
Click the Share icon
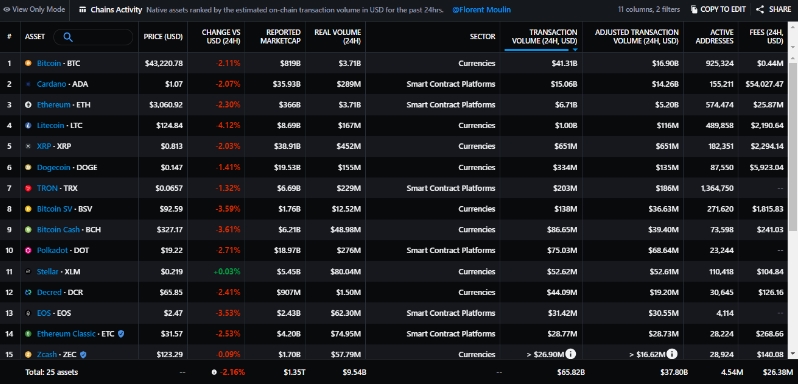(760, 9)
